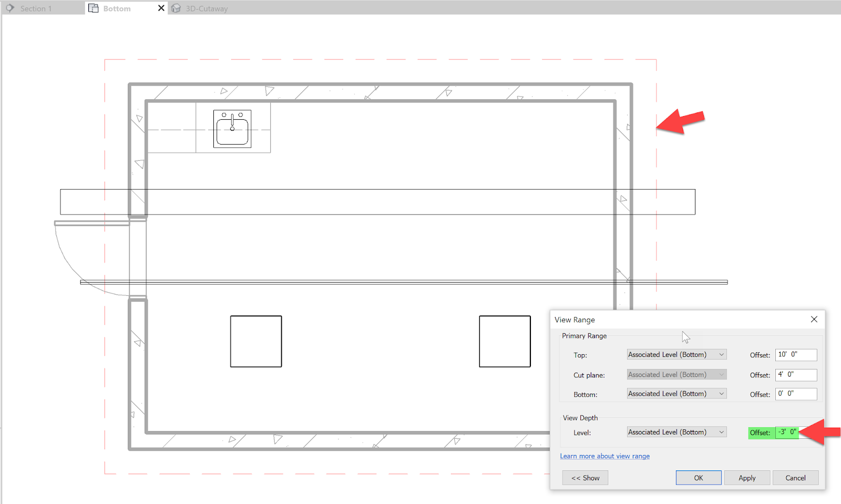Select the Cut plane offset field showing 4' 0"
841x504 pixels.
pos(796,375)
